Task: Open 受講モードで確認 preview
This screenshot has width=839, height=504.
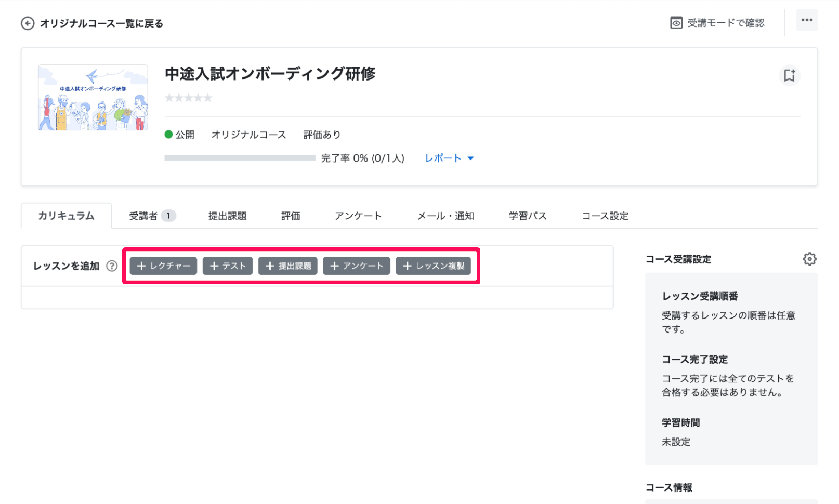Action: tap(726, 23)
